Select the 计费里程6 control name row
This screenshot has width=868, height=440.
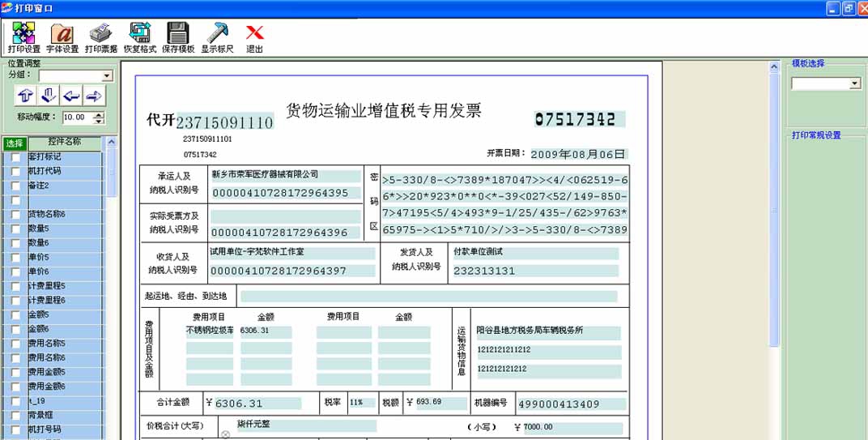point(65,301)
